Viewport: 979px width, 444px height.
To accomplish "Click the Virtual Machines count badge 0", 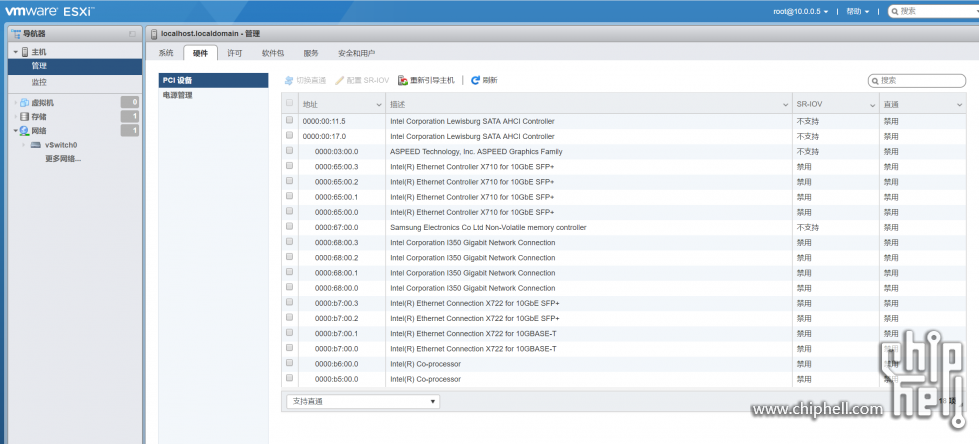I will 130,102.
